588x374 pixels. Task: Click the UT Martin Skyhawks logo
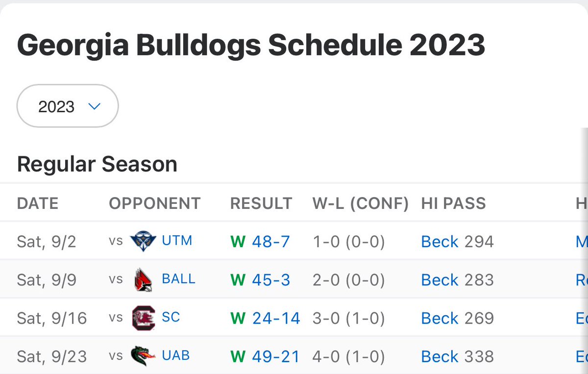(x=143, y=241)
